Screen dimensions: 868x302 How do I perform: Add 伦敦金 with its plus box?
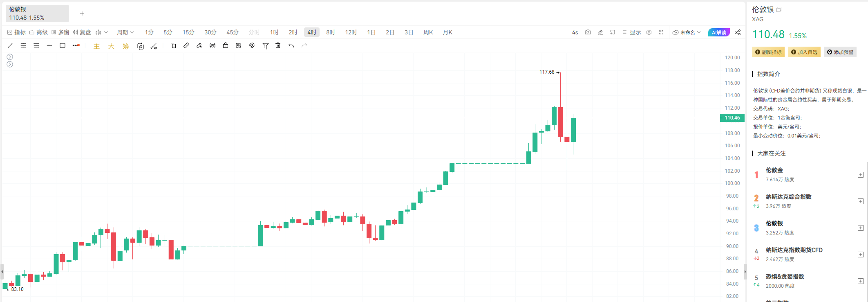click(x=860, y=175)
